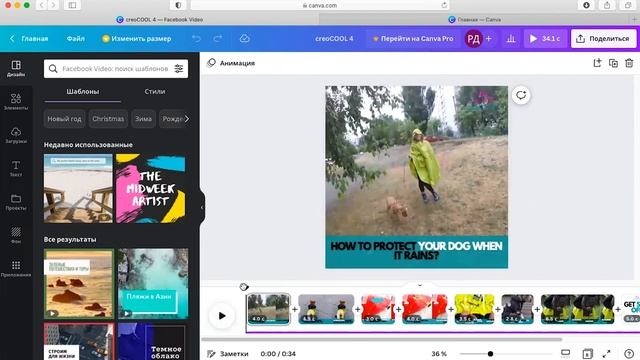Show more category chips with the arrow

tap(187, 119)
